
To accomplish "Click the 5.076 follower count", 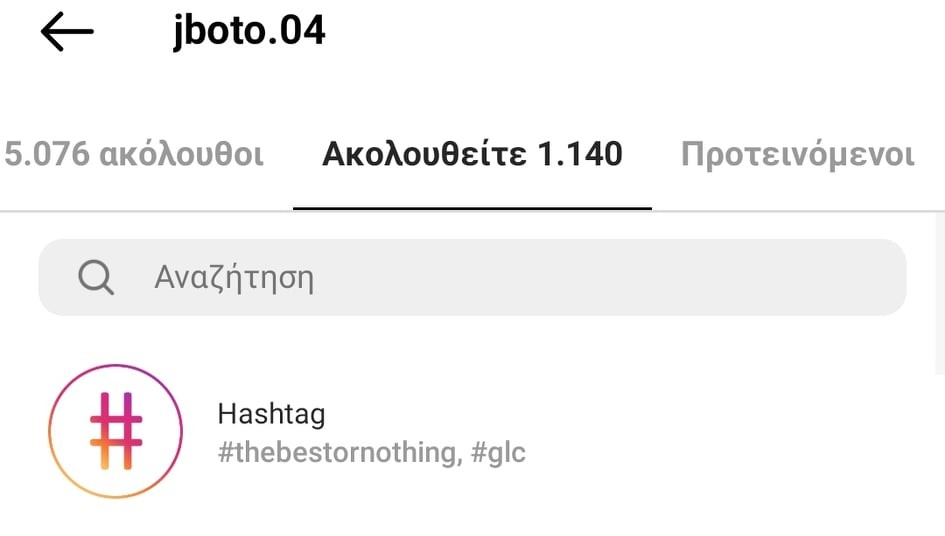I will (x=47, y=154).
